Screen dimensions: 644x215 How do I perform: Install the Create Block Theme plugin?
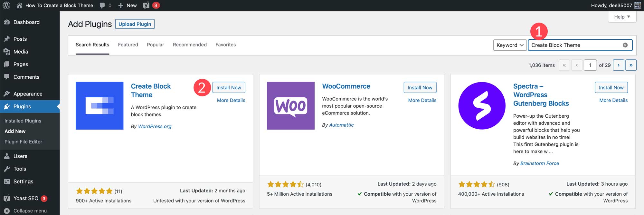point(229,88)
